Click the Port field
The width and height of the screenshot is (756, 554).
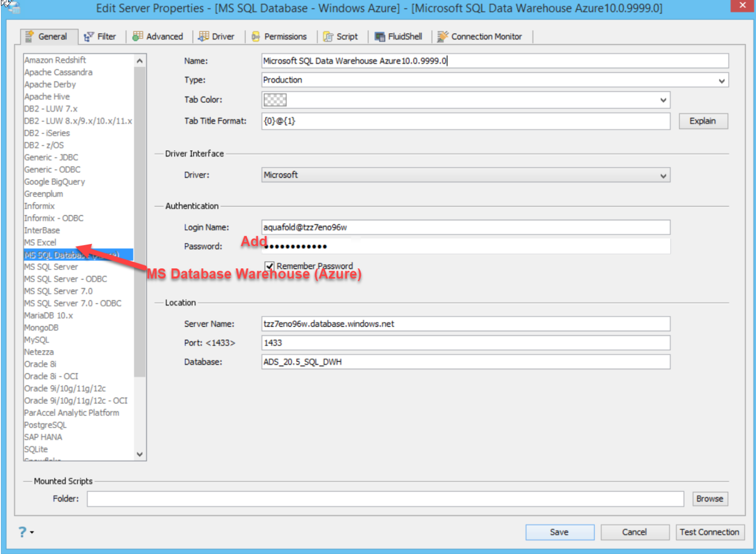pyautogui.click(x=466, y=343)
